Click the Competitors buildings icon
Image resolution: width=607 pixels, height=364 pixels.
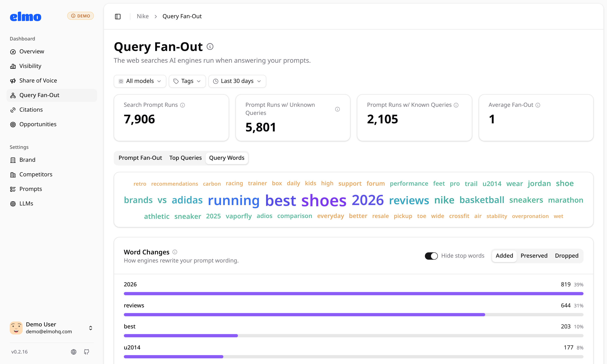click(x=13, y=175)
